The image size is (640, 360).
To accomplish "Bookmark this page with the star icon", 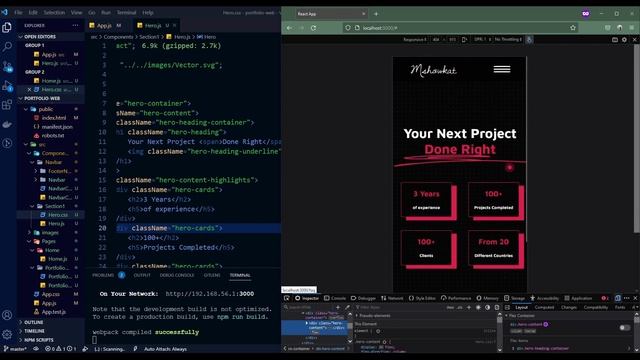I will pos(573,28).
